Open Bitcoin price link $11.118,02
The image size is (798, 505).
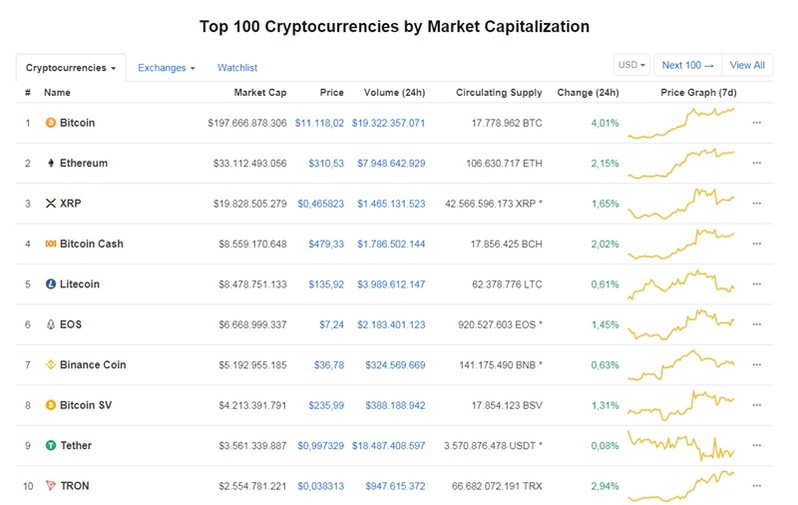coord(320,123)
